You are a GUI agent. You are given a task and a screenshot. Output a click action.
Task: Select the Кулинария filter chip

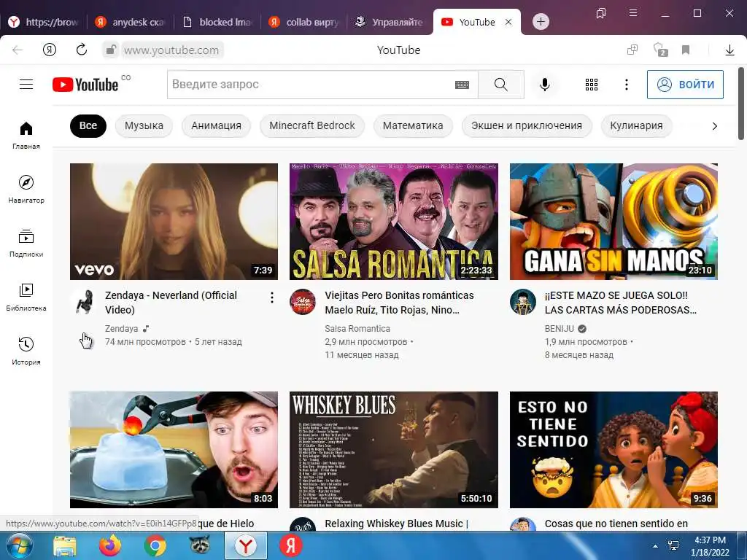pos(636,125)
